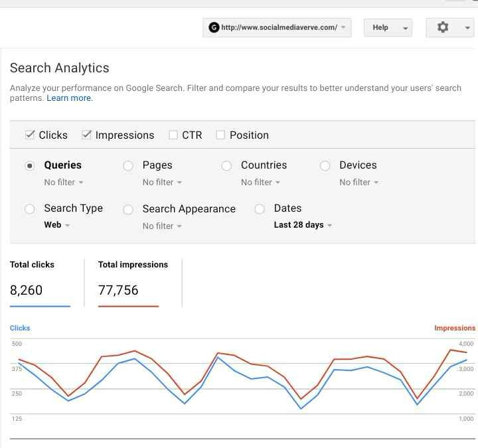Screen dimensions: 478x448
Task: Uncheck the Impressions checkbox
Action: [86, 134]
